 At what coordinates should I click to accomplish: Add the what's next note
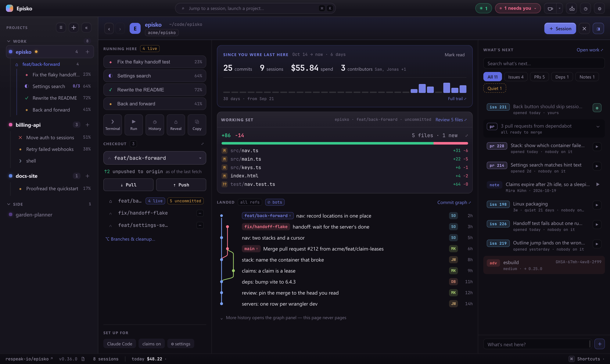coord(599,344)
